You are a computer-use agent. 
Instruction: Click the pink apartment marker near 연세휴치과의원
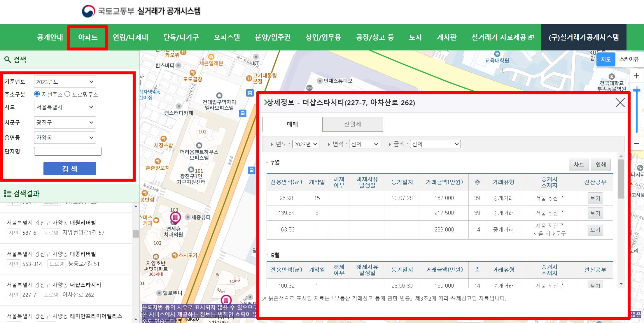(x=175, y=217)
